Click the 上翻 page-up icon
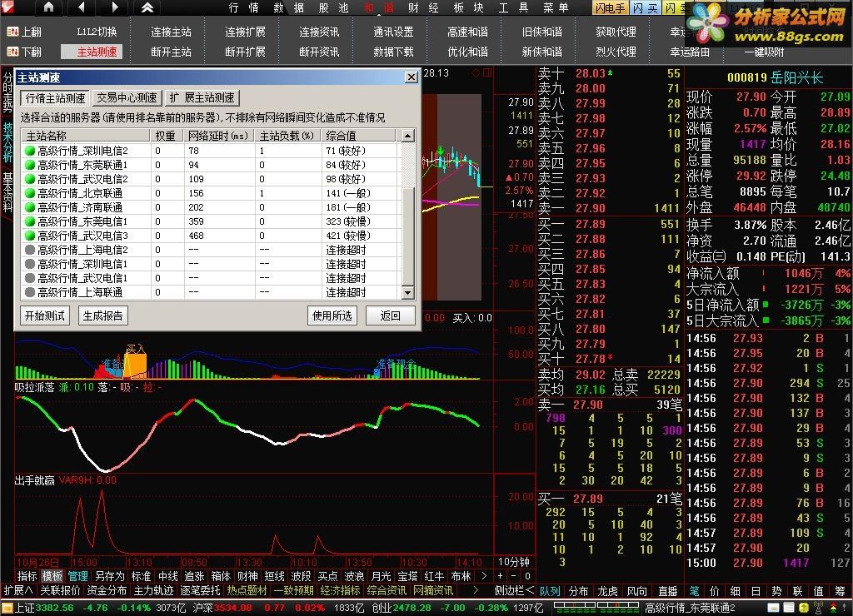Screen dimensions: 853x616 [x=12, y=32]
